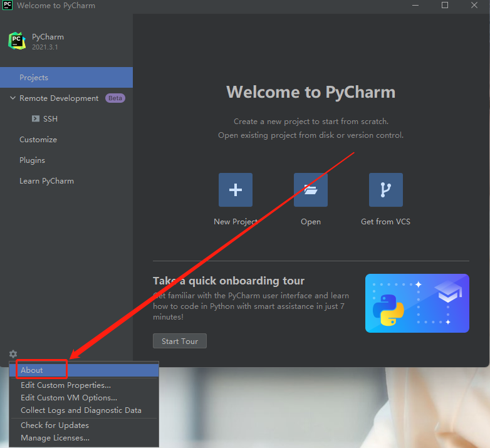490x448 pixels.
Task: Click the Start Tour button
Action: coord(180,341)
